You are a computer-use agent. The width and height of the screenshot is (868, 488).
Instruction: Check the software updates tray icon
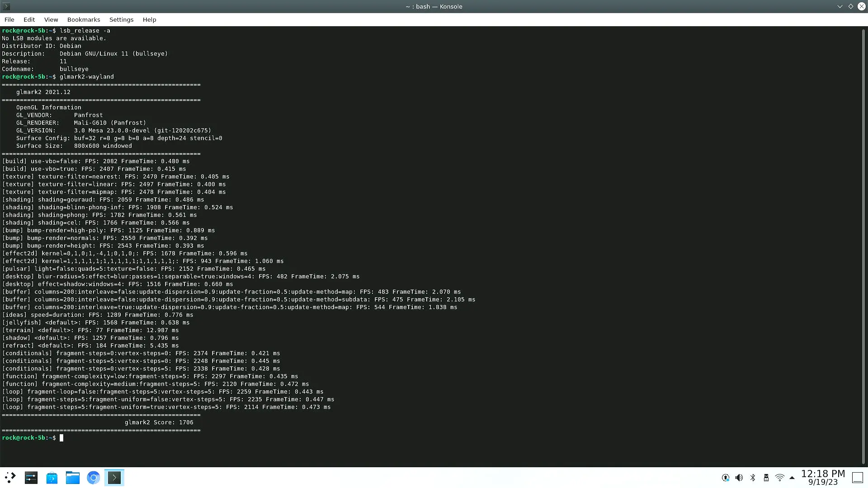click(x=726, y=478)
